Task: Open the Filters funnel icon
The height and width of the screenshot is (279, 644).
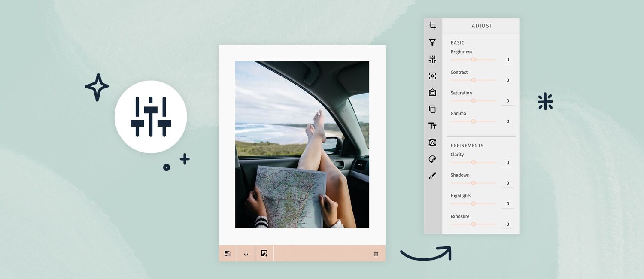Action: pos(432,43)
